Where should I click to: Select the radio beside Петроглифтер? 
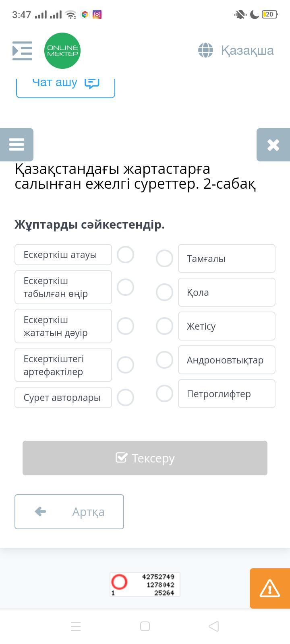coord(164,394)
